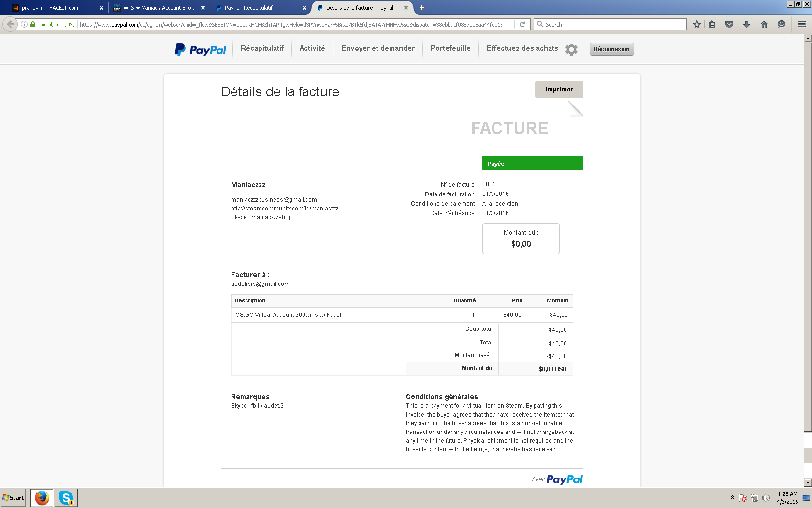The height and width of the screenshot is (508, 812).
Task: Click the Start button
Action: 13,497
